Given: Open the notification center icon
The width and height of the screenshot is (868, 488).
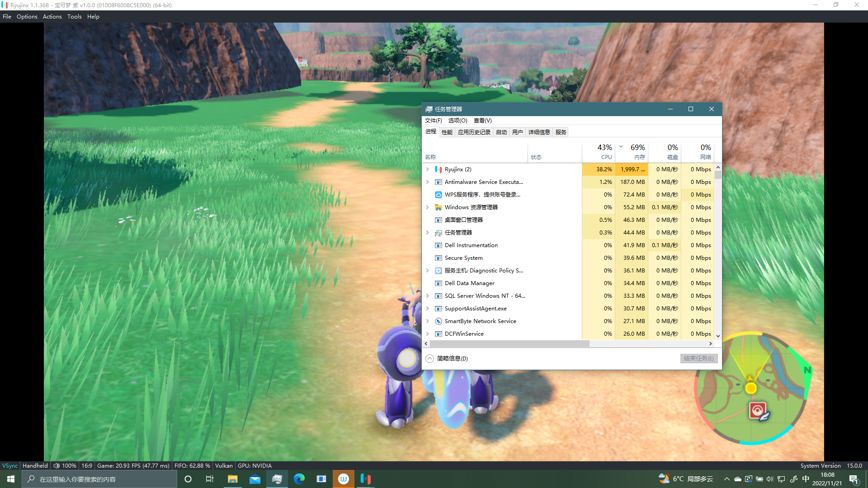Looking at the screenshot, I should tap(854, 479).
